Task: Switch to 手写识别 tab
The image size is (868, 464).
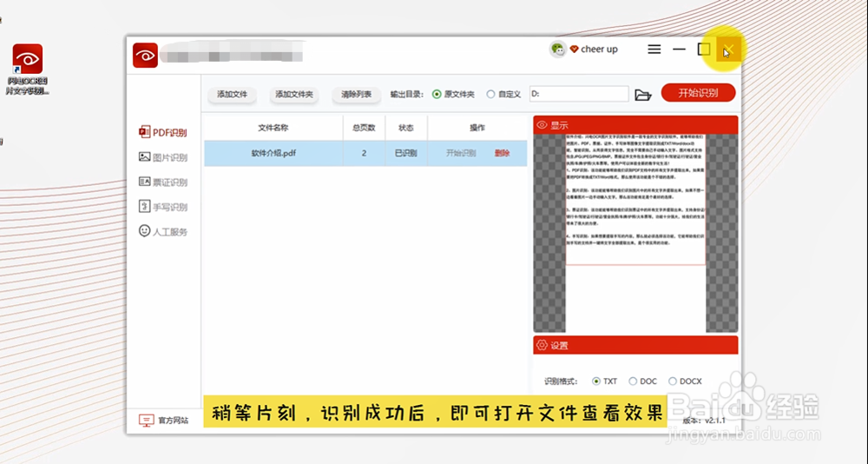Action: tap(163, 207)
